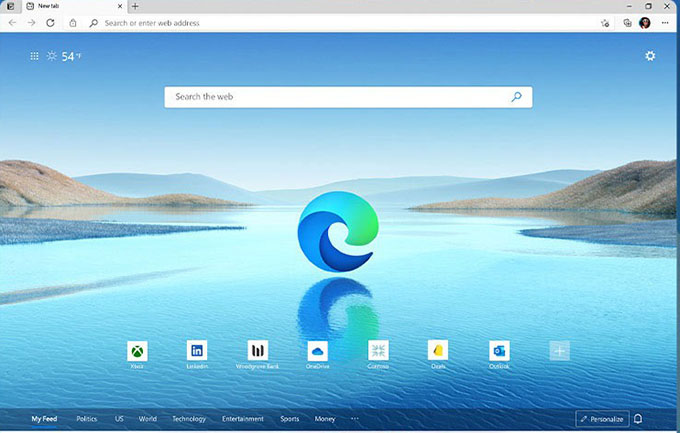Switch to the Entertainment feed tab
This screenshot has height=433, width=680.
(243, 419)
